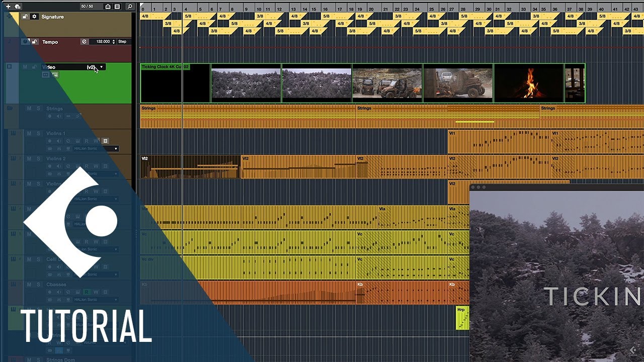This screenshot has width=644, height=362.
Task: Select the jeep close-up video thumbnail
Action: coord(458,83)
